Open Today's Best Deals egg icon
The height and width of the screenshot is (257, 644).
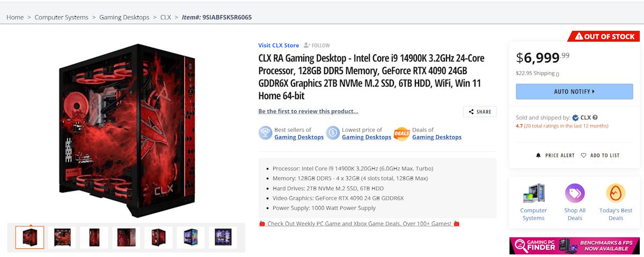[616, 193]
